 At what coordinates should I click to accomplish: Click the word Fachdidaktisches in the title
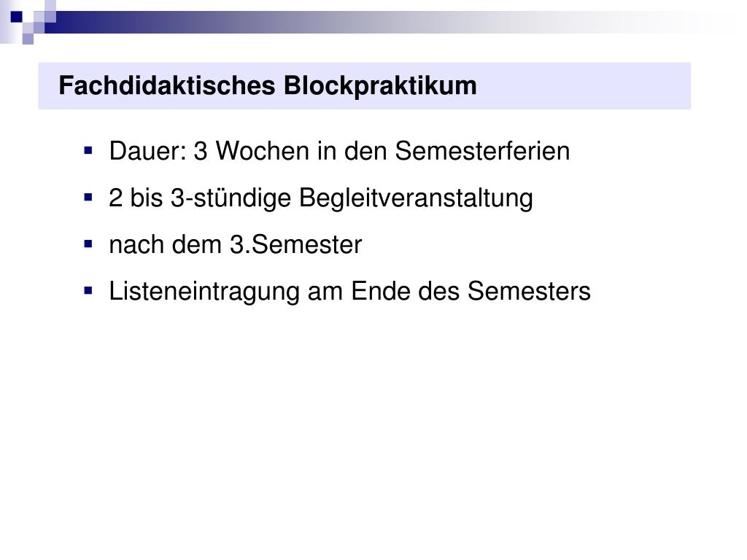(167, 86)
